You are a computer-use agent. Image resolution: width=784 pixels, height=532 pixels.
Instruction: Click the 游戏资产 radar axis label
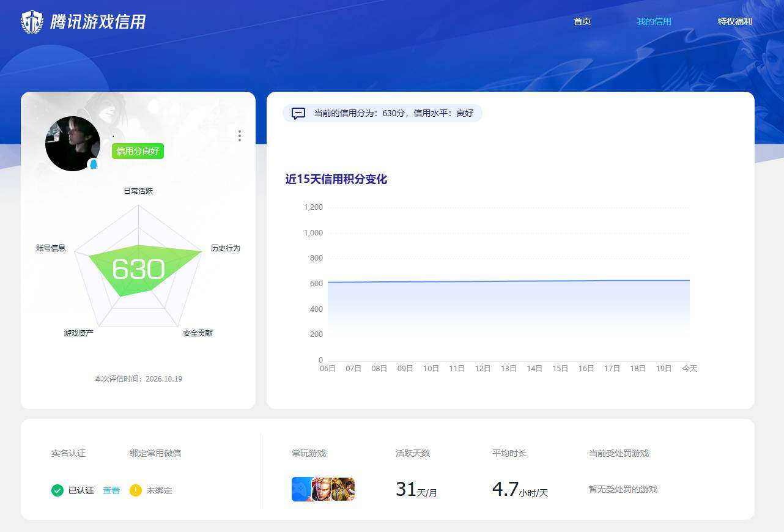[x=79, y=333]
